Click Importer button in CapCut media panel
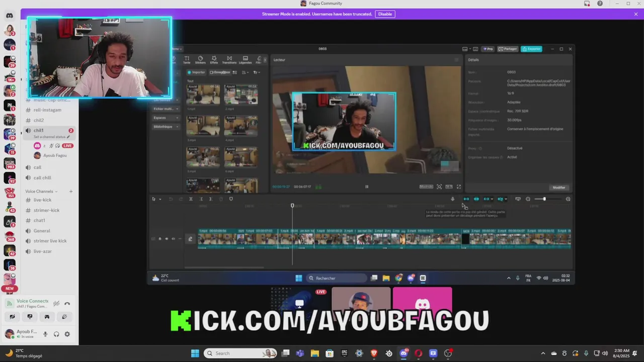Image resolution: width=644 pixels, height=362 pixels. (197, 72)
